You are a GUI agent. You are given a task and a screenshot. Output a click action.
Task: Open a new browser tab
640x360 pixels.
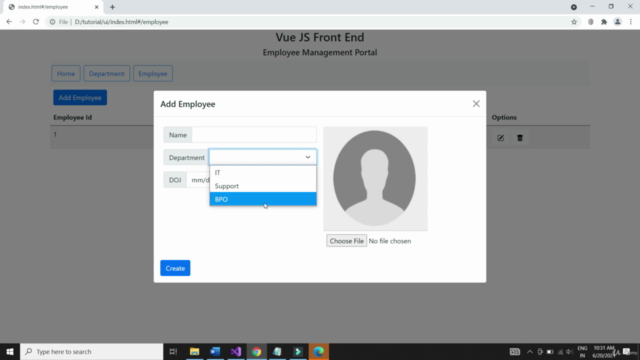point(112,7)
